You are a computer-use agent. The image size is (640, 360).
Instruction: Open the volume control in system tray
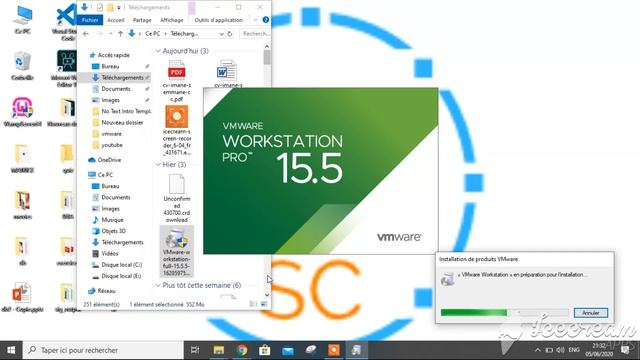click(560, 350)
